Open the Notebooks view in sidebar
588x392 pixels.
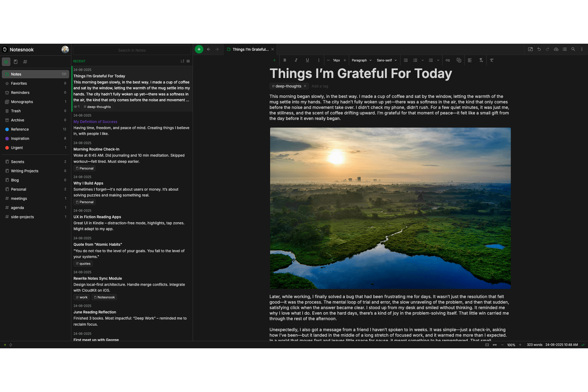(x=15, y=62)
